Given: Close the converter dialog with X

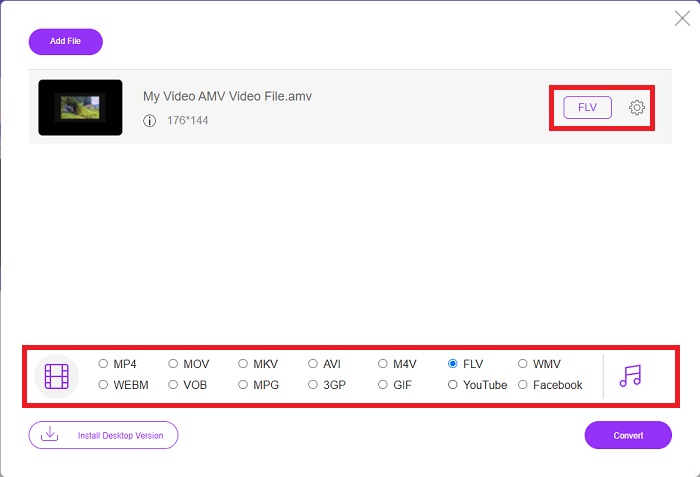Looking at the screenshot, I should tap(682, 18).
